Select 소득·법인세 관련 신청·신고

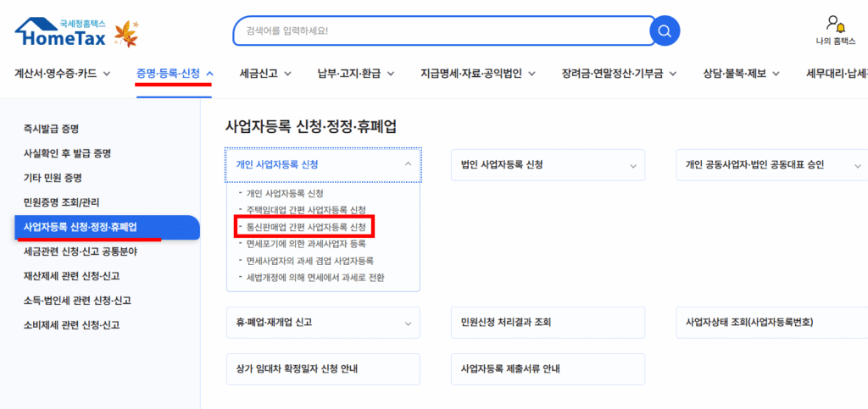click(77, 301)
